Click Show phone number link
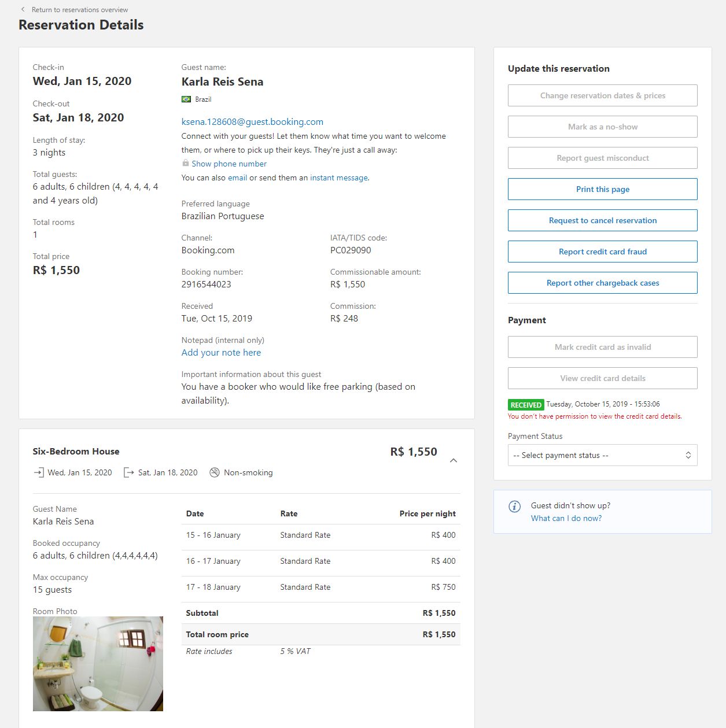This screenshot has width=726, height=728. [229, 164]
